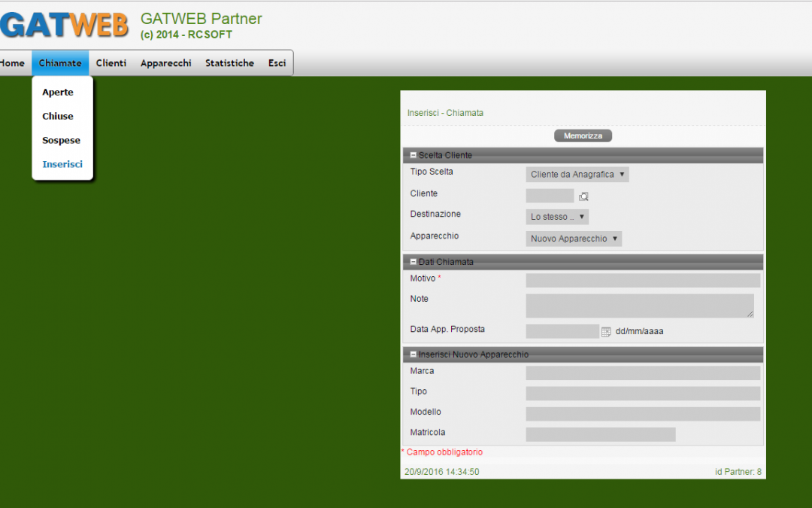Image resolution: width=812 pixels, height=508 pixels.
Task: Click the GATWEB logo
Action: (x=64, y=25)
